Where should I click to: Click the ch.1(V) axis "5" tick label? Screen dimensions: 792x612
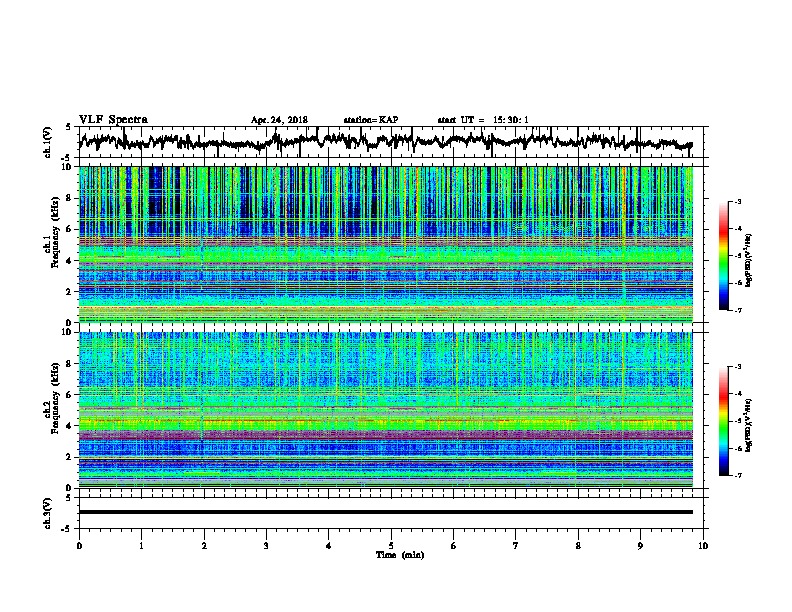point(69,127)
